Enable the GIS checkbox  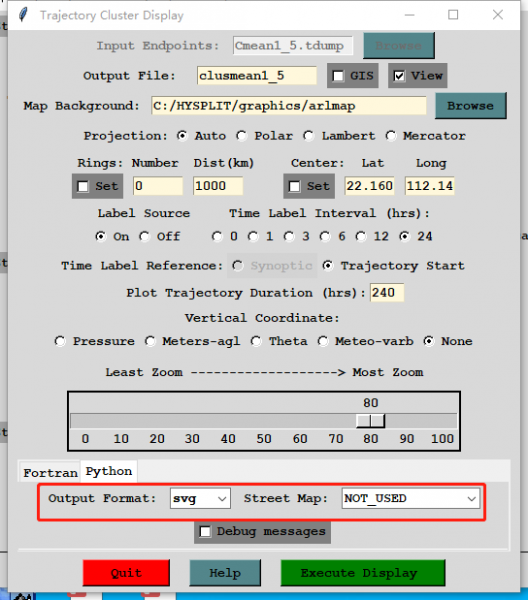[338, 76]
